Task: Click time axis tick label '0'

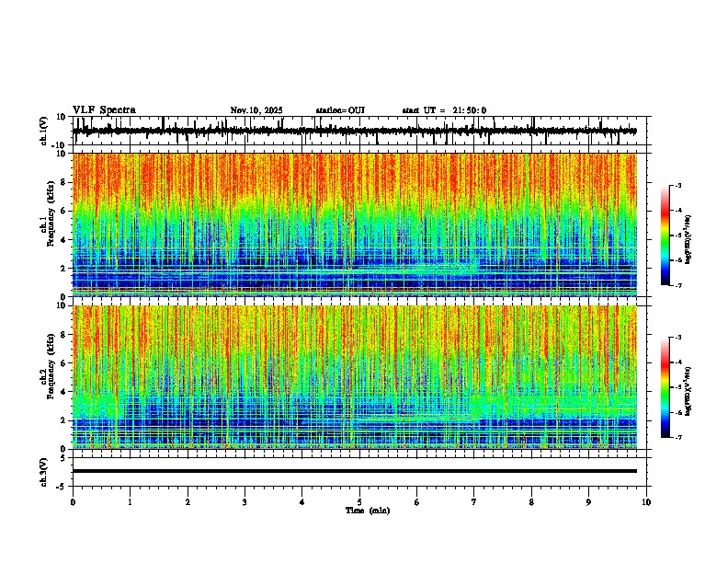Action: click(x=73, y=502)
